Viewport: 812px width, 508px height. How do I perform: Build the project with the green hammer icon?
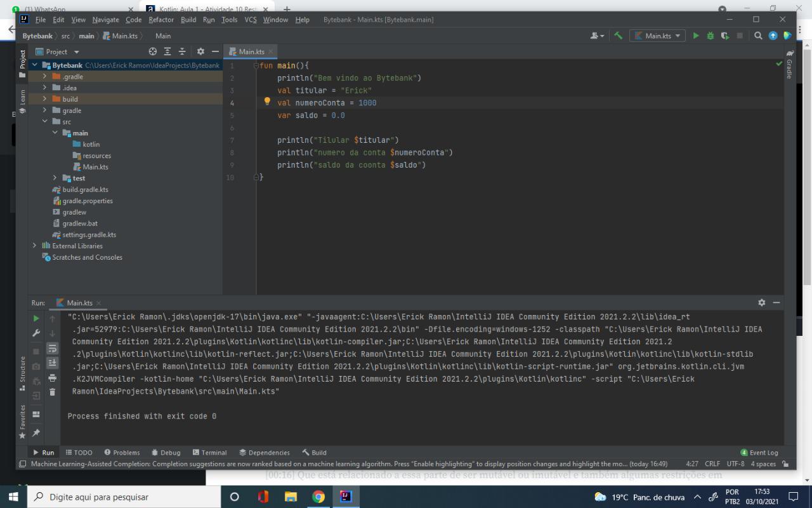tap(618, 36)
